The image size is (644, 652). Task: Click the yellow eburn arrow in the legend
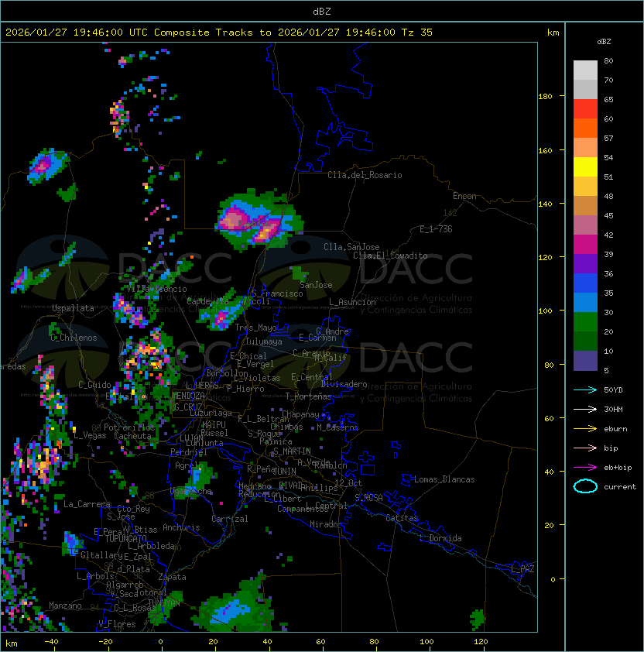click(585, 429)
